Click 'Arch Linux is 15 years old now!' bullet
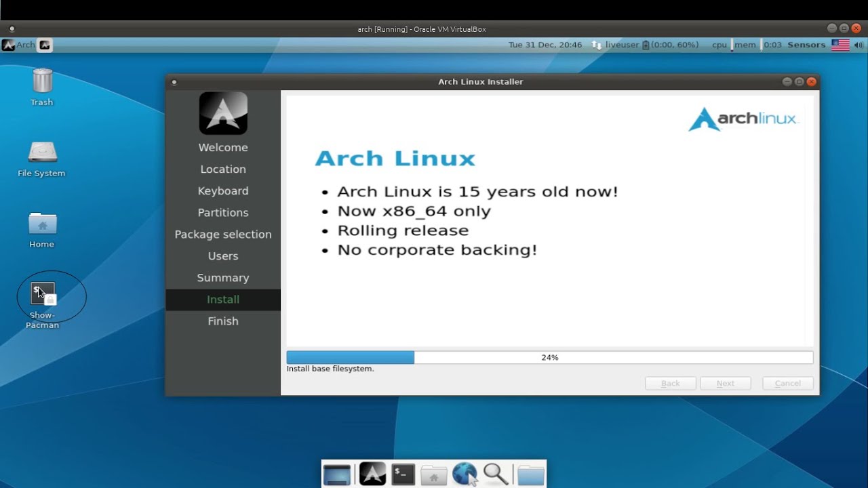Screen dimensions: 868x488 click(x=477, y=192)
